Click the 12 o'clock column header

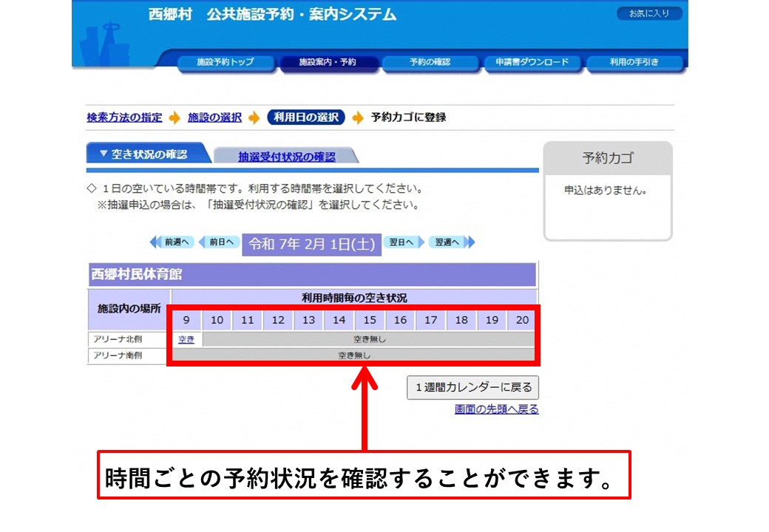[x=278, y=320]
